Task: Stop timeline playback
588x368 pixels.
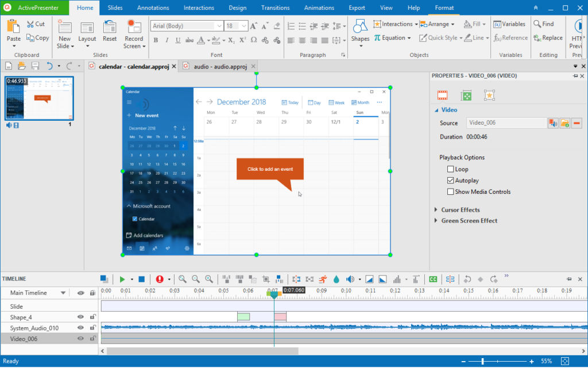Action: pos(141,279)
